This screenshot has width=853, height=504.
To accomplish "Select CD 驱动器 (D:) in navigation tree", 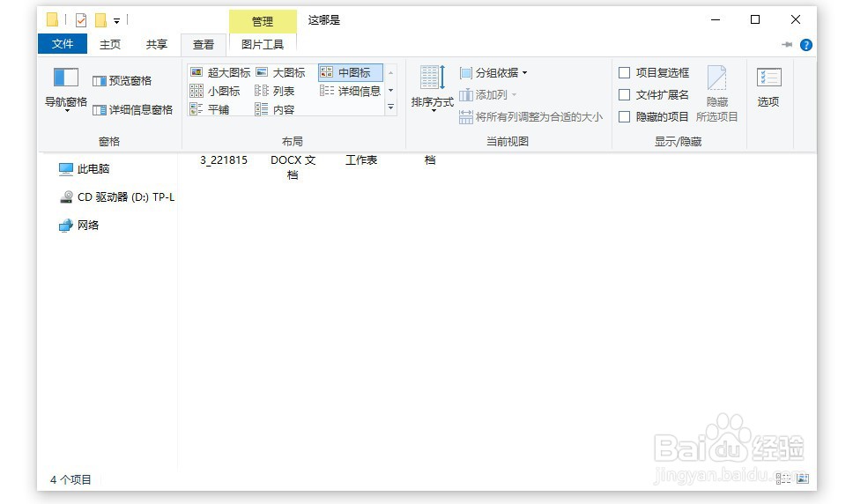I will point(117,196).
